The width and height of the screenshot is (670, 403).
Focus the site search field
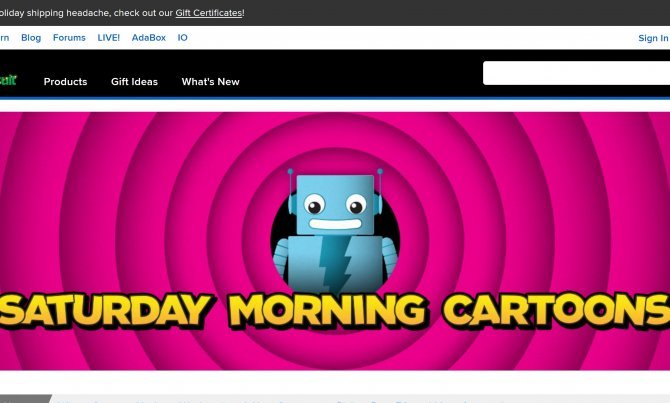click(576, 73)
